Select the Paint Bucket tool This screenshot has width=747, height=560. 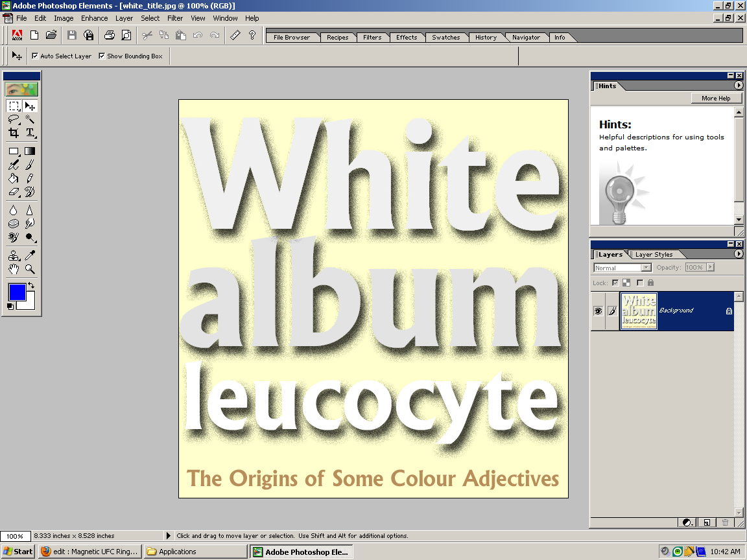click(14, 178)
